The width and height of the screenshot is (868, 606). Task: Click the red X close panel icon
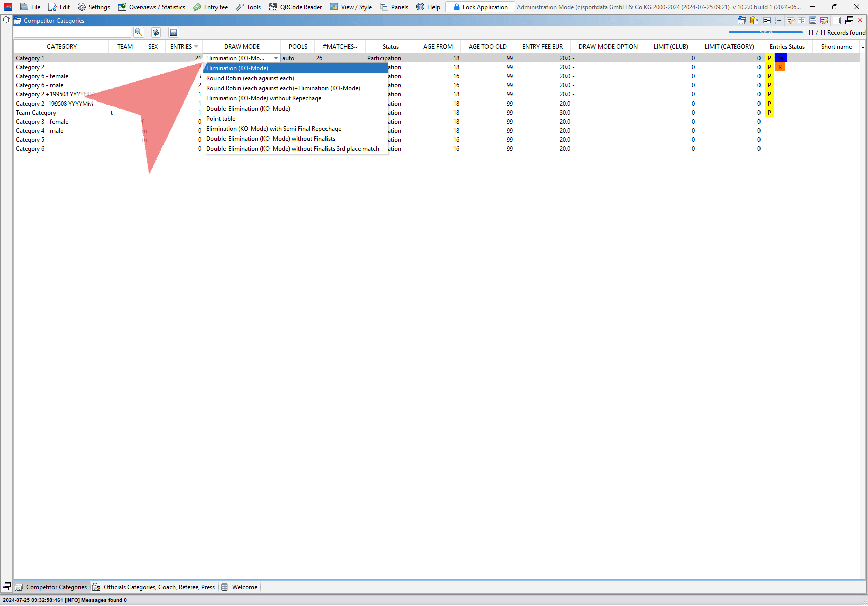click(x=860, y=20)
